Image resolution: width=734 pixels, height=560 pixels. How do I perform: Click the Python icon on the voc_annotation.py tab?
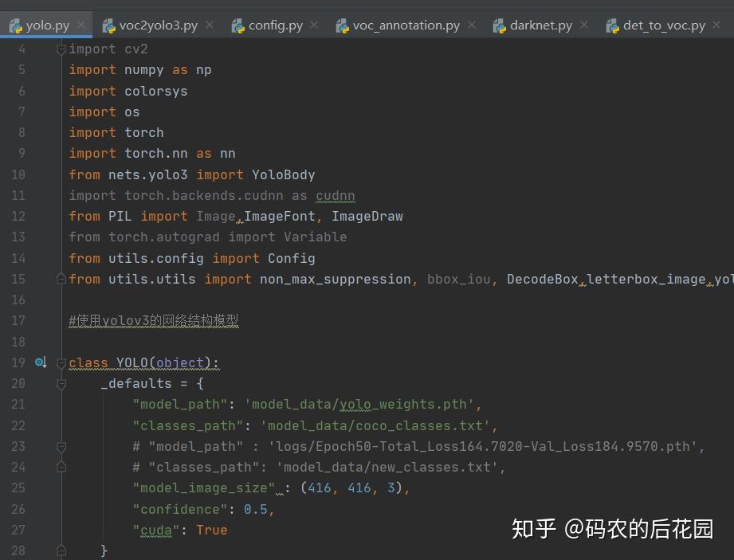click(x=343, y=25)
